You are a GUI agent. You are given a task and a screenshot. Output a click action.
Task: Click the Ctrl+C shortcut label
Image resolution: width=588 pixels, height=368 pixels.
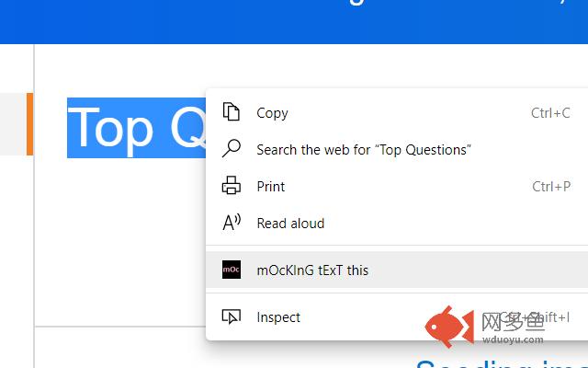pyautogui.click(x=550, y=112)
